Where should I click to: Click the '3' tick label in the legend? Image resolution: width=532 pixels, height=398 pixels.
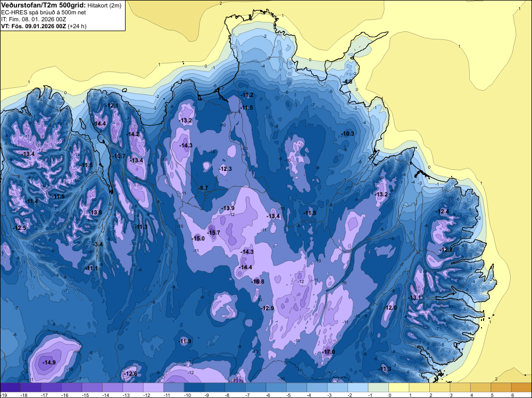click(451, 395)
